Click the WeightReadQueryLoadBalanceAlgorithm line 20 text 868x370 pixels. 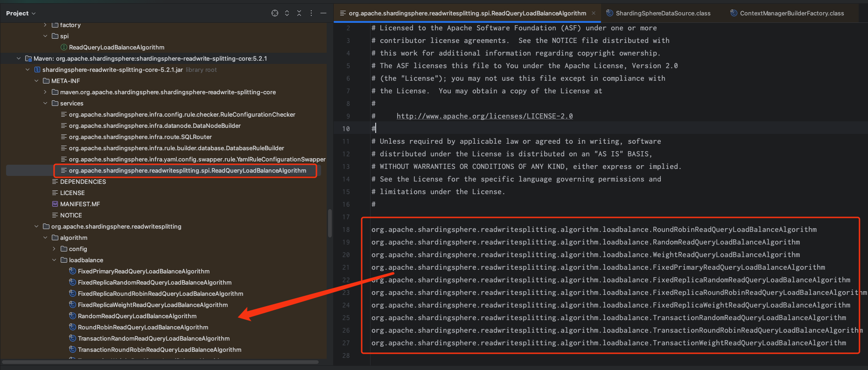(x=586, y=255)
